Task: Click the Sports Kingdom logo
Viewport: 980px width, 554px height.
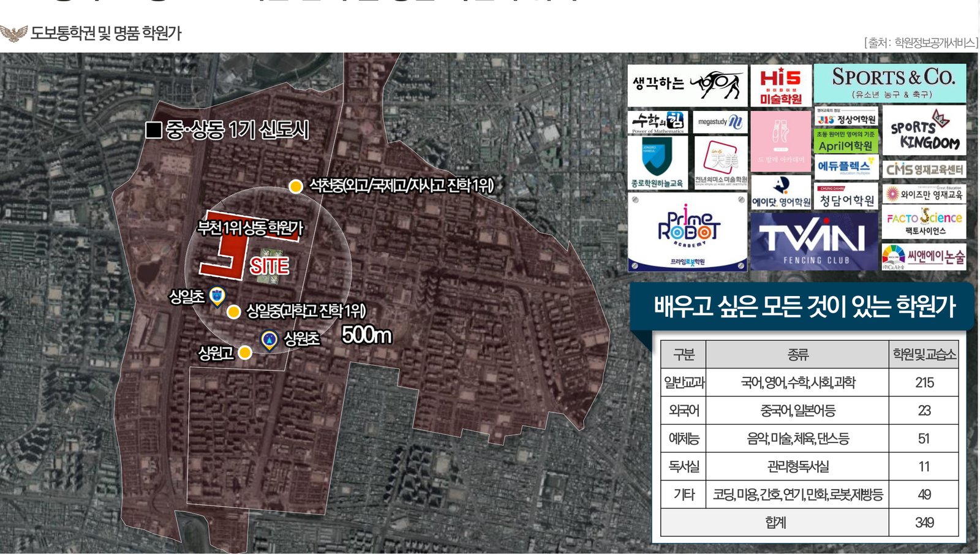Action: (924, 130)
